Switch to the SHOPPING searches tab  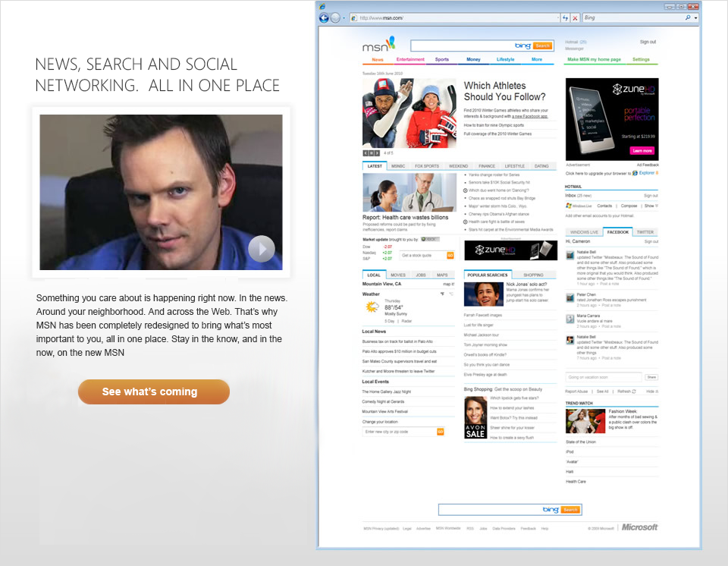pyautogui.click(x=533, y=275)
